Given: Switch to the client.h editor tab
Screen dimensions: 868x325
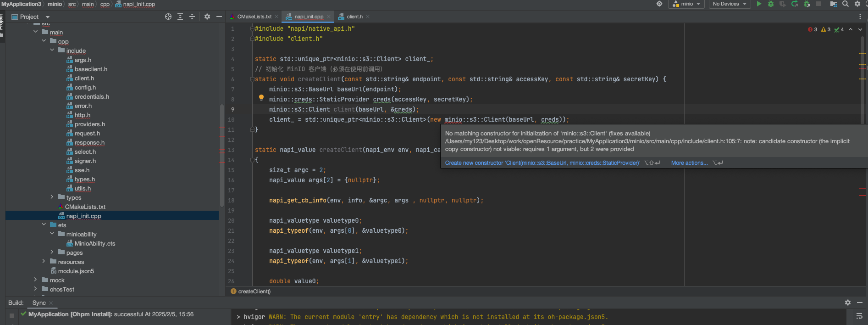Looking at the screenshot, I should (x=354, y=17).
